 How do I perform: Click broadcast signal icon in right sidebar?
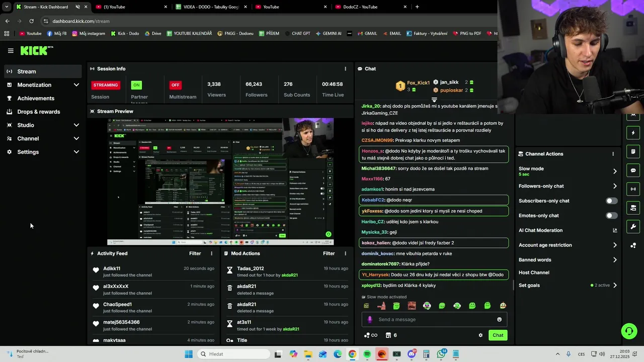[x=633, y=189]
